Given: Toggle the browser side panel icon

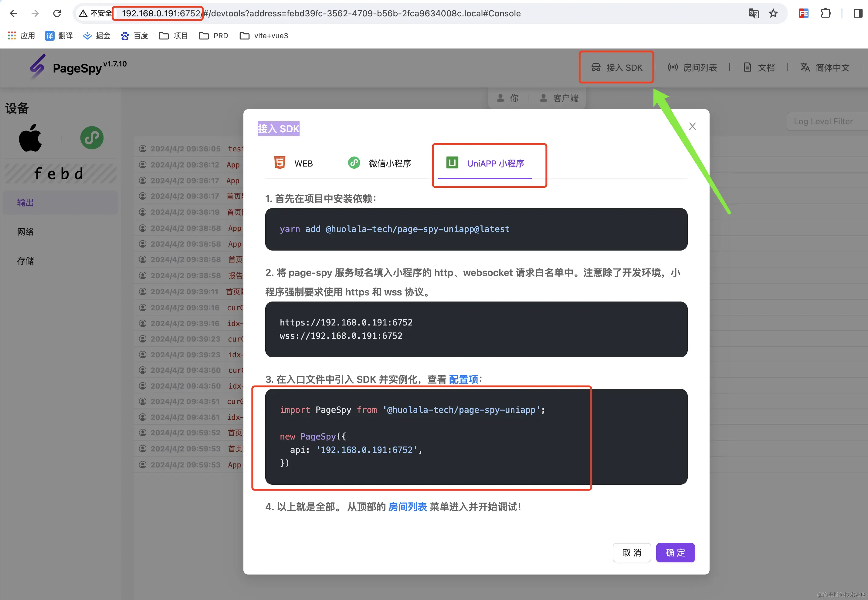Looking at the screenshot, I should tap(858, 14).
